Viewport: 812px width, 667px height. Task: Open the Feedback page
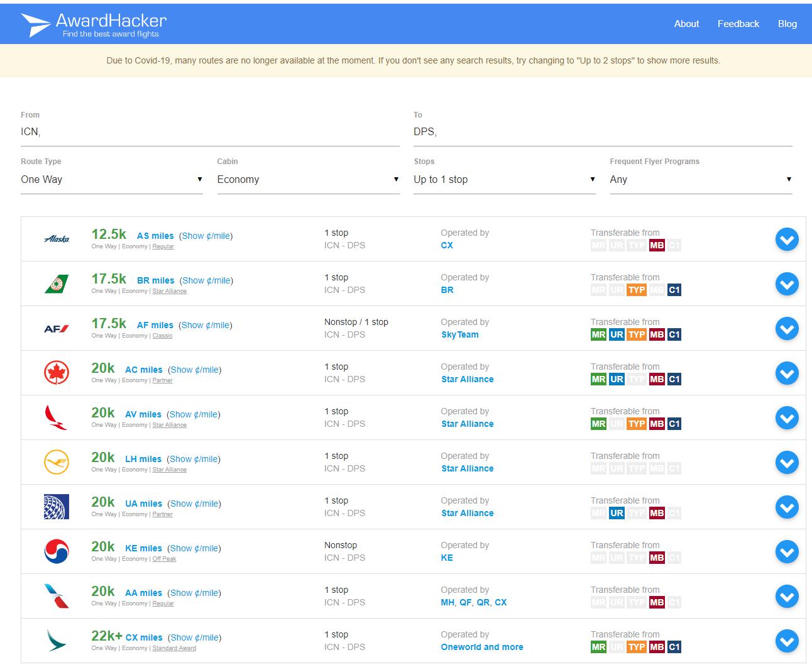click(738, 24)
